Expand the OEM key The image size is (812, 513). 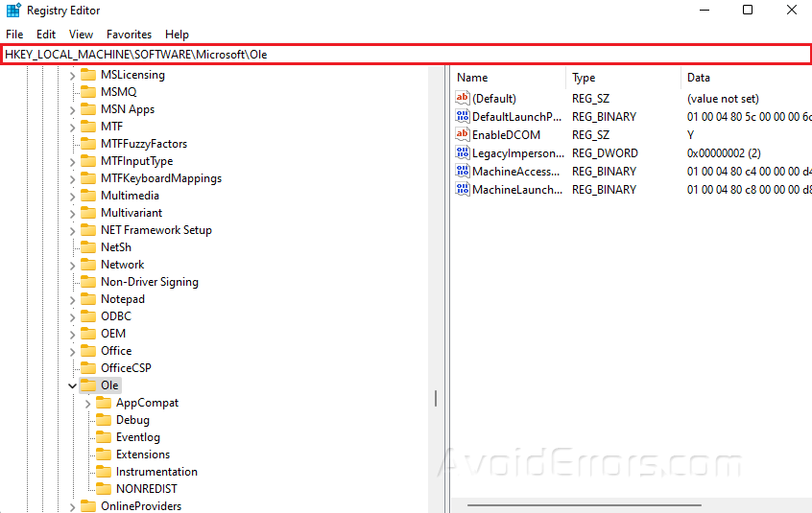pos(73,334)
